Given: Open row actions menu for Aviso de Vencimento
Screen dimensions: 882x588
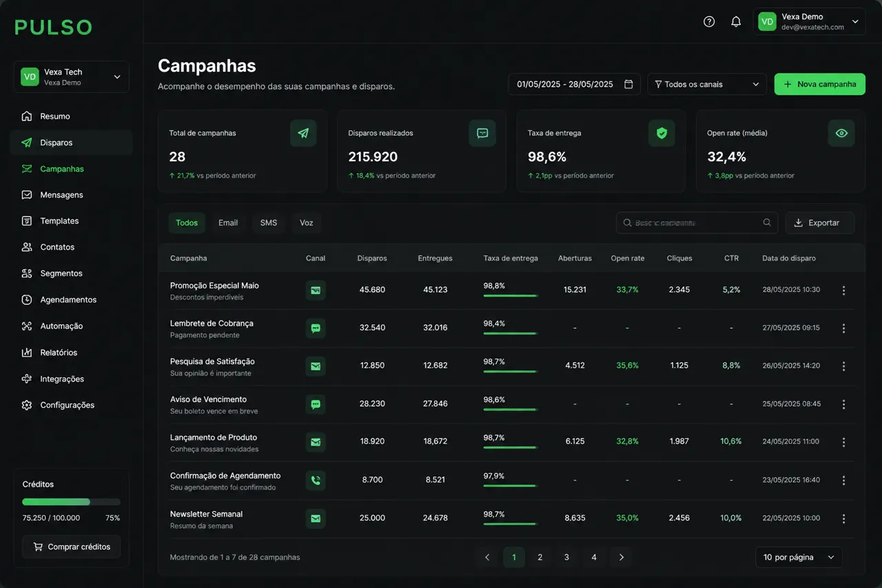Looking at the screenshot, I should pyautogui.click(x=843, y=404).
